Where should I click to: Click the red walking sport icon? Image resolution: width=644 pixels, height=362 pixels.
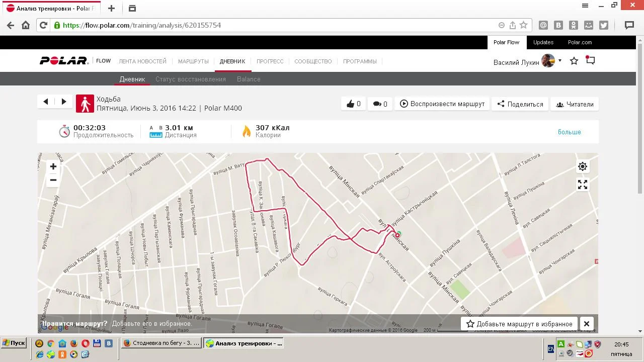coord(85,104)
